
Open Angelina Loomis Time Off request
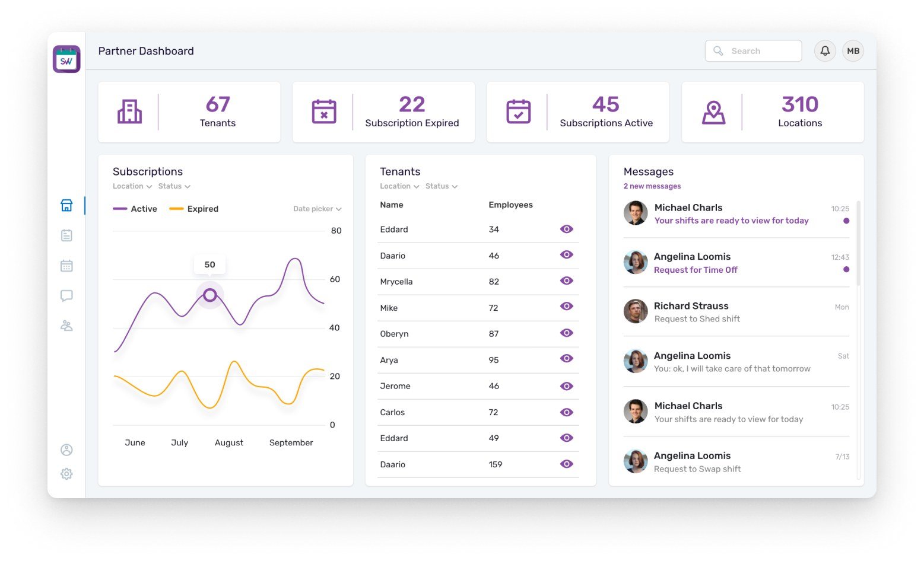point(736,263)
